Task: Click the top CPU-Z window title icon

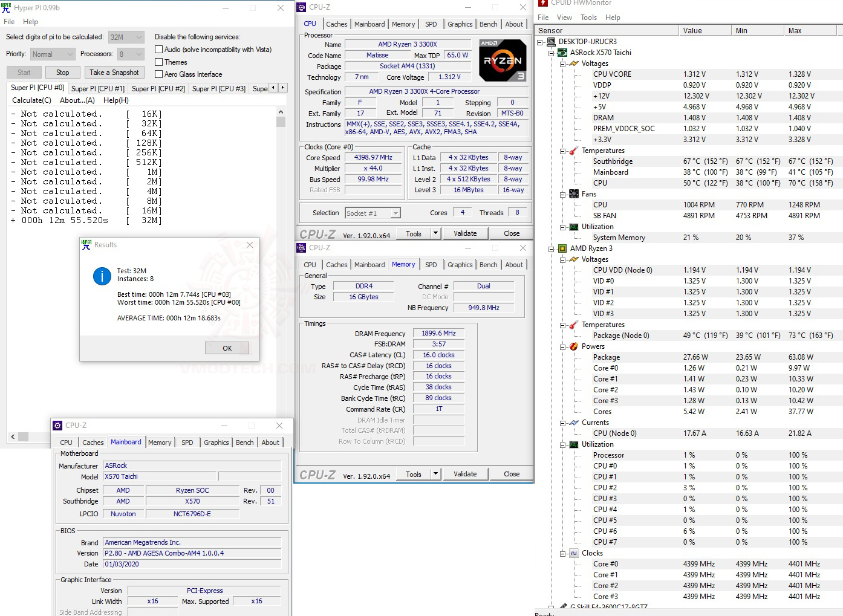Action: click(301, 7)
